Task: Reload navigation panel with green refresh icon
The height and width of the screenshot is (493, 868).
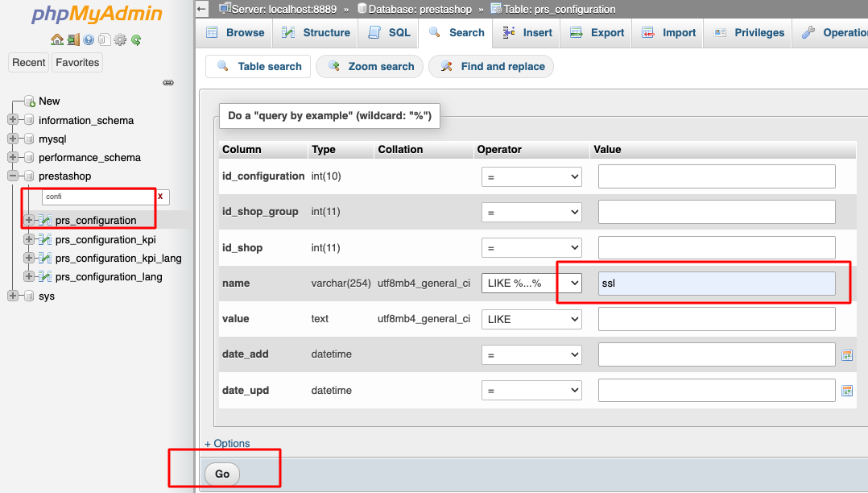Action: coord(136,40)
